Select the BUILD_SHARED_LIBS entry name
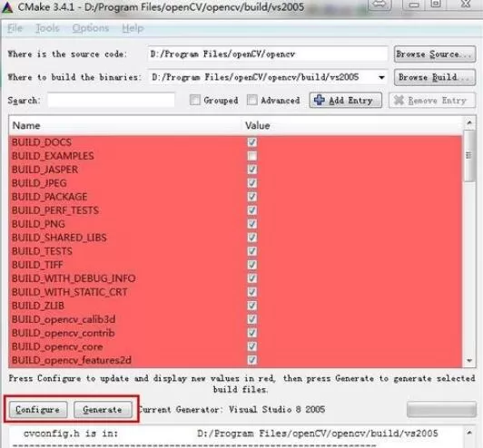 click(x=59, y=238)
